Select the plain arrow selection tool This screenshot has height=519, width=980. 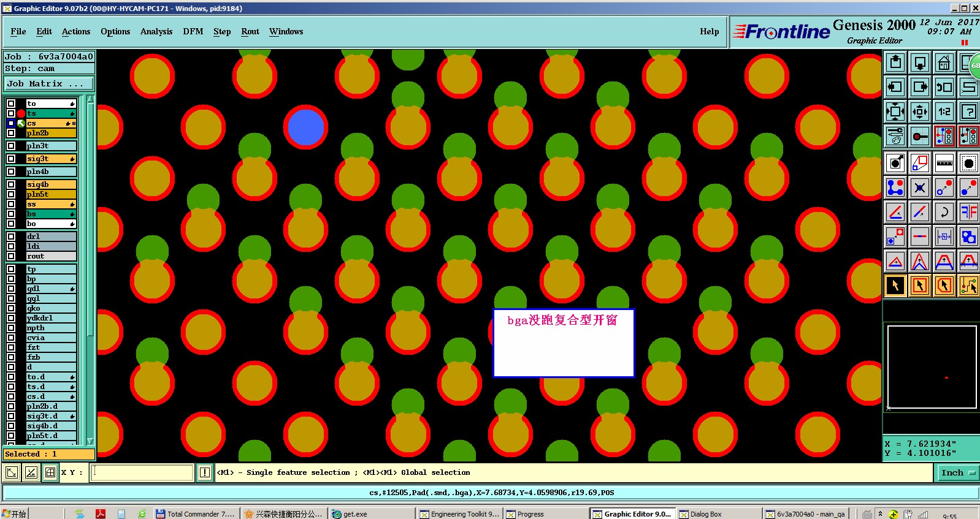895,286
